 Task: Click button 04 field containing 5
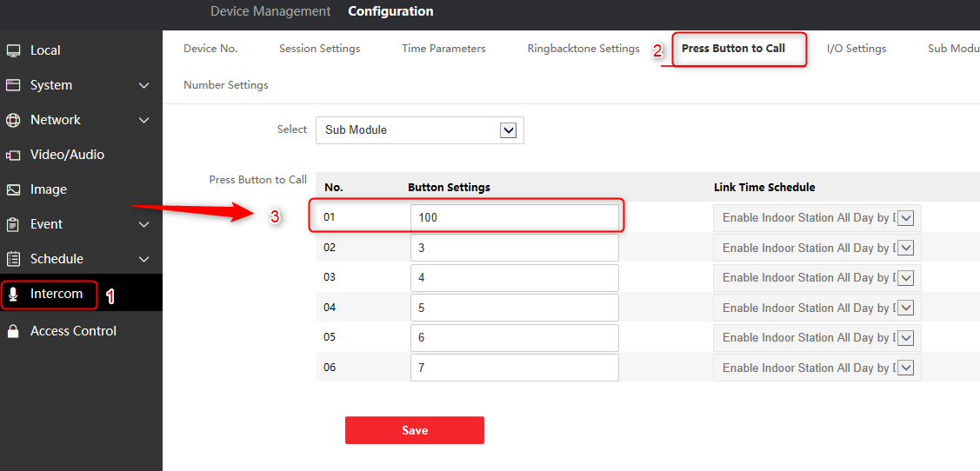tap(515, 308)
